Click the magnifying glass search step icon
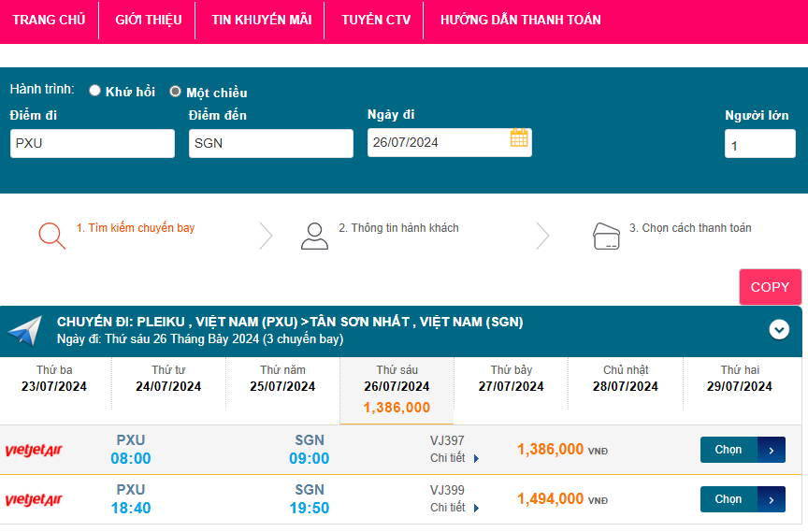Image resolution: width=808 pixels, height=532 pixels. [51, 235]
